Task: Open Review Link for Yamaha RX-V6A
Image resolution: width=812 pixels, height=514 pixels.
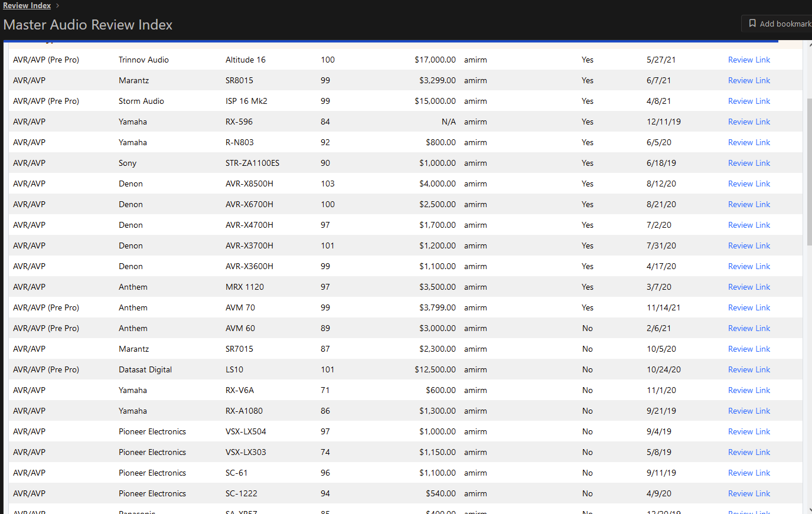Action: [x=749, y=390]
